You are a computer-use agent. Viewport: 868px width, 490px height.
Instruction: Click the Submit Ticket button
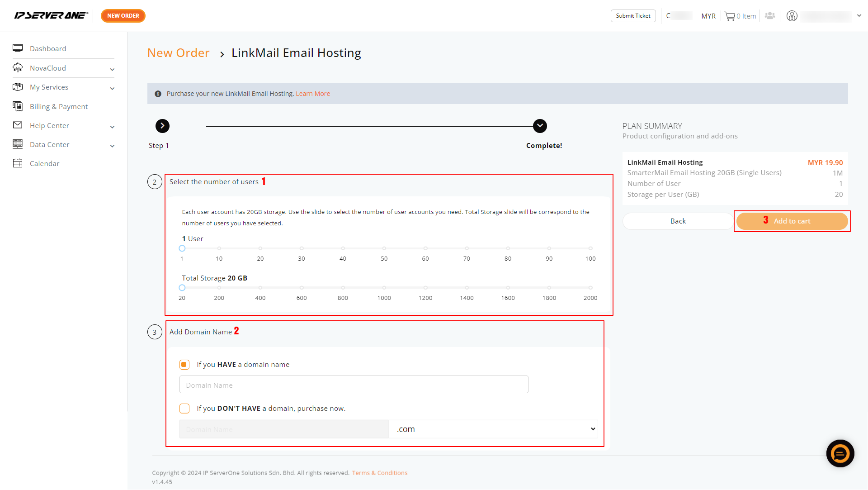[x=633, y=16]
